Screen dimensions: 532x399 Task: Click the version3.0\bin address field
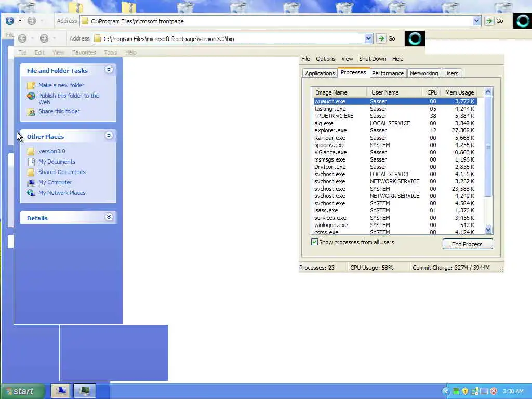click(233, 38)
